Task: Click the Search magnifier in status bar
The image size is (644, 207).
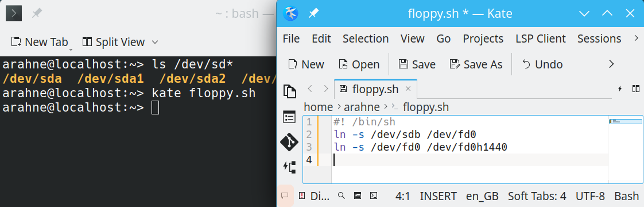Action: tap(342, 196)
